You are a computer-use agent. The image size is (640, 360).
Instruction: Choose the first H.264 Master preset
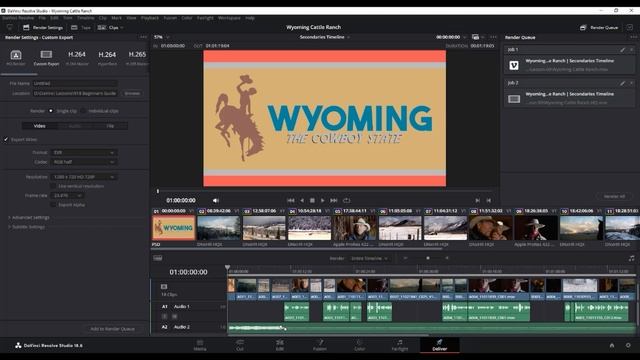[77, 58]
